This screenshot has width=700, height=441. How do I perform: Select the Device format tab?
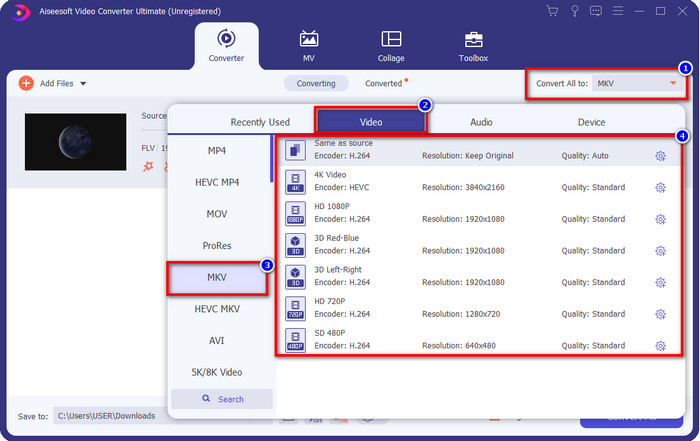coord(592,122)
